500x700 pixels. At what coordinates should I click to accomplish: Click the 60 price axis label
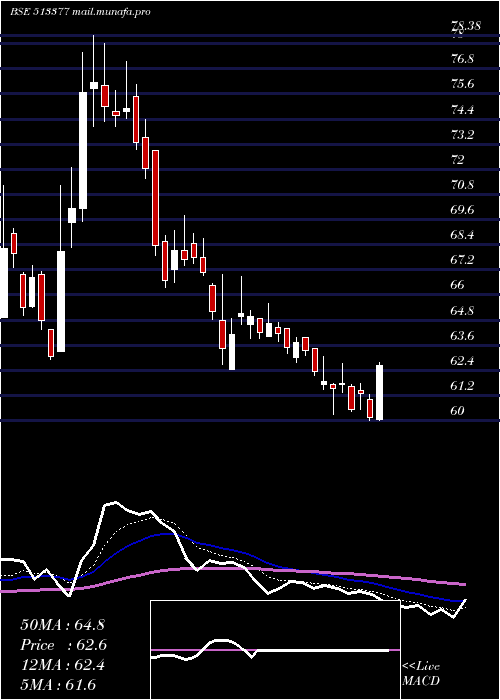tap(458, 411)
